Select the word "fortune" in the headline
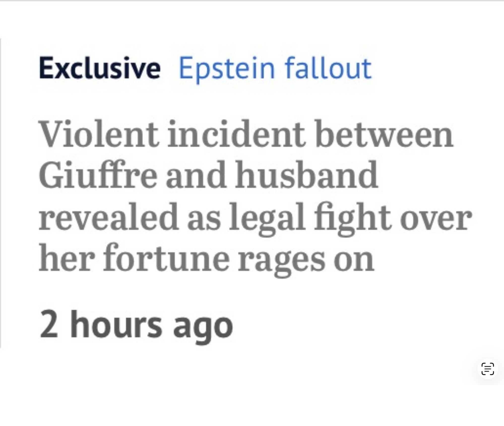 (166, 258)
